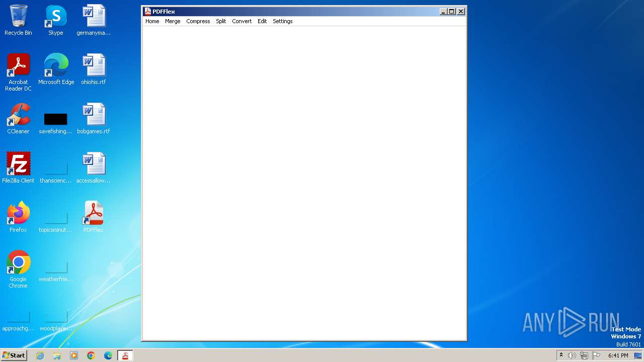
Task: Open the Home menu in PDFFlex
Action: click(x=152, y=21)
